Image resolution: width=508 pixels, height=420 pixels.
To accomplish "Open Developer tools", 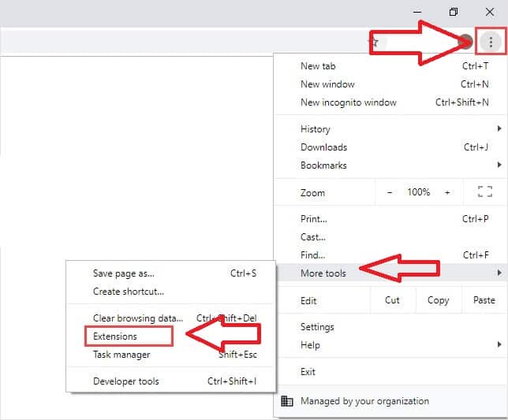I will point(126,381).
